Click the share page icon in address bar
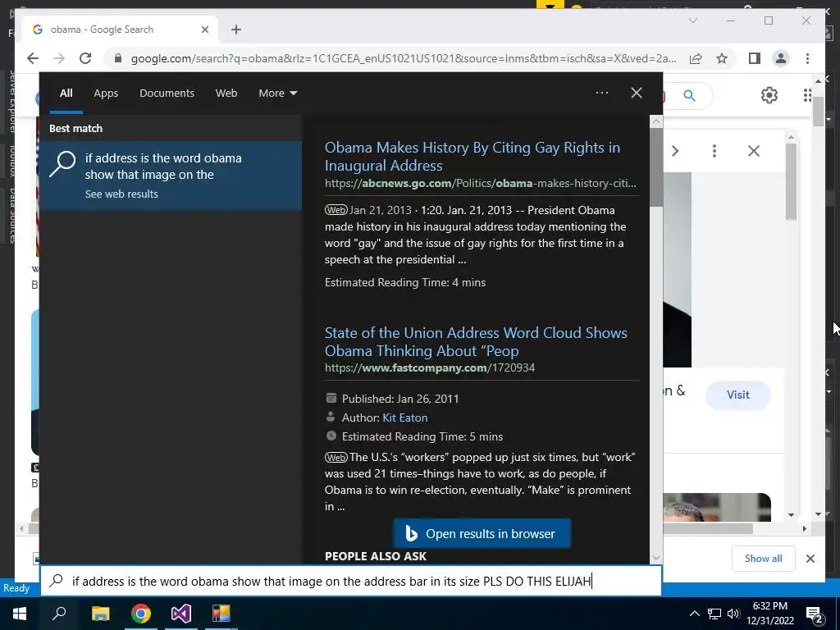The width and height of the screenshot is (840, 630). click(696, 58)
